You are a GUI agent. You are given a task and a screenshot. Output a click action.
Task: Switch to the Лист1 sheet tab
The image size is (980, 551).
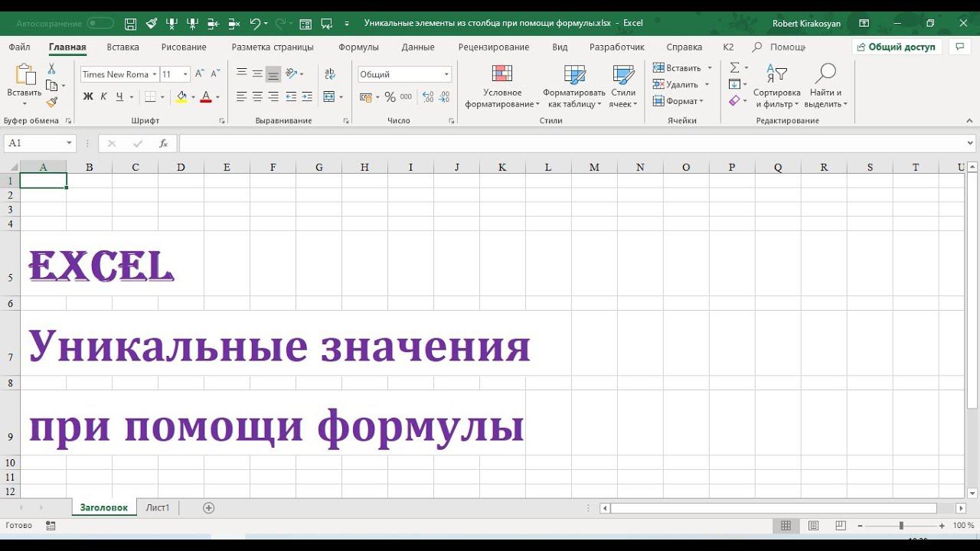click(158, 508)
